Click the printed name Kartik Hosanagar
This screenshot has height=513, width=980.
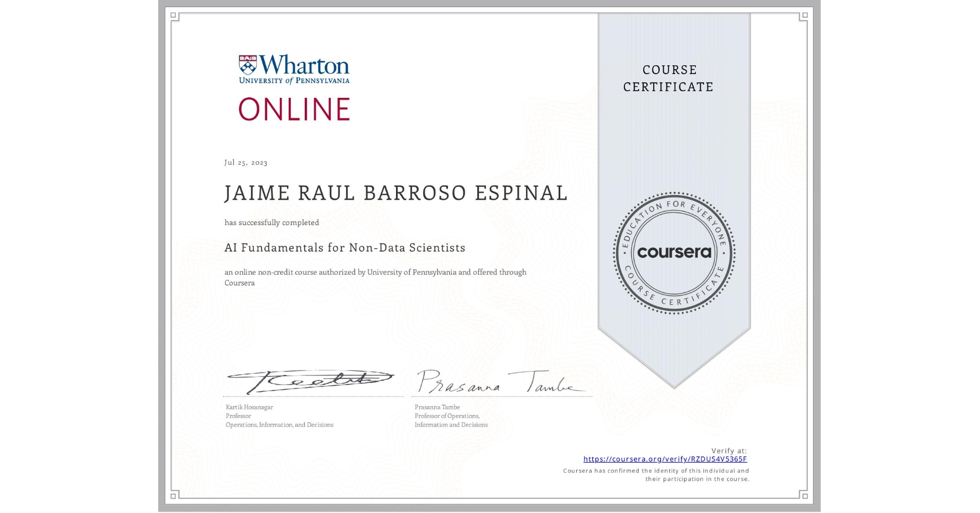[249, 407]
